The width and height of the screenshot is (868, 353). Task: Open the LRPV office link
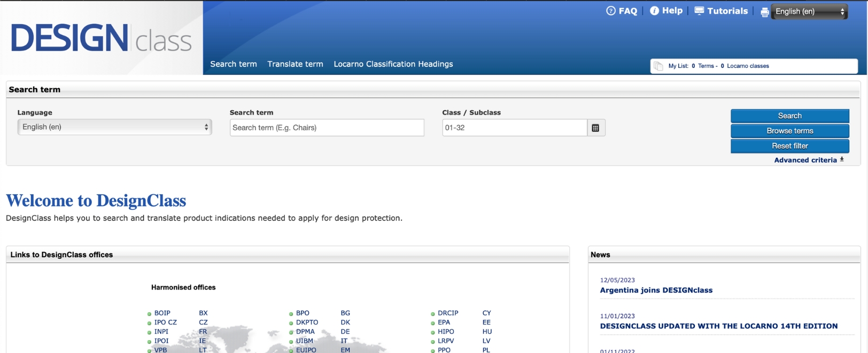(x=446, y=341)
